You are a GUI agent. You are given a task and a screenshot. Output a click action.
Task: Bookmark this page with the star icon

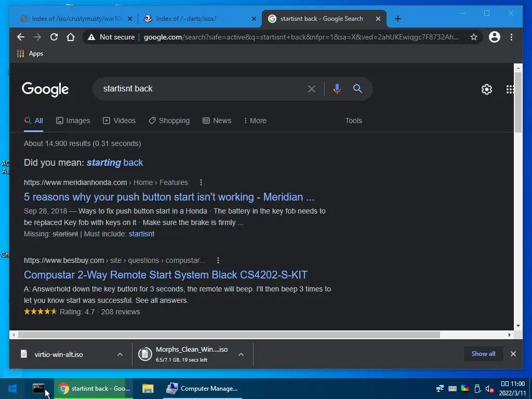click(x=474, y=37)
